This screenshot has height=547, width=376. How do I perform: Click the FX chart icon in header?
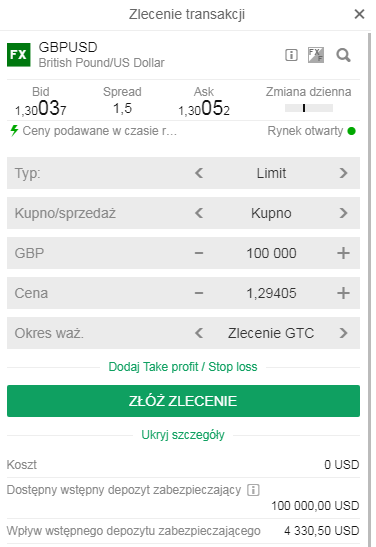(316, 55)
